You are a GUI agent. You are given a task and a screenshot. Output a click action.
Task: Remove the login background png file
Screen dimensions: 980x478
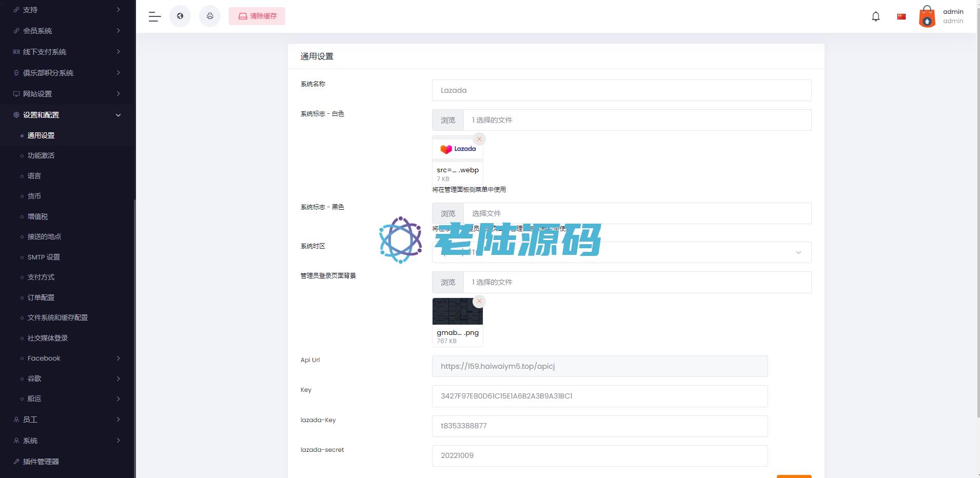coord(479,301)
